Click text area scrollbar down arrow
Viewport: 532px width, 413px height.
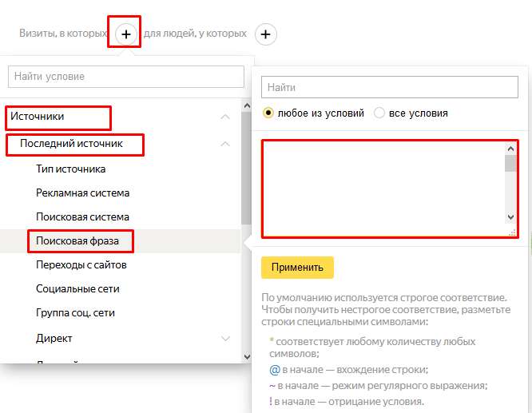pos(511,217)
